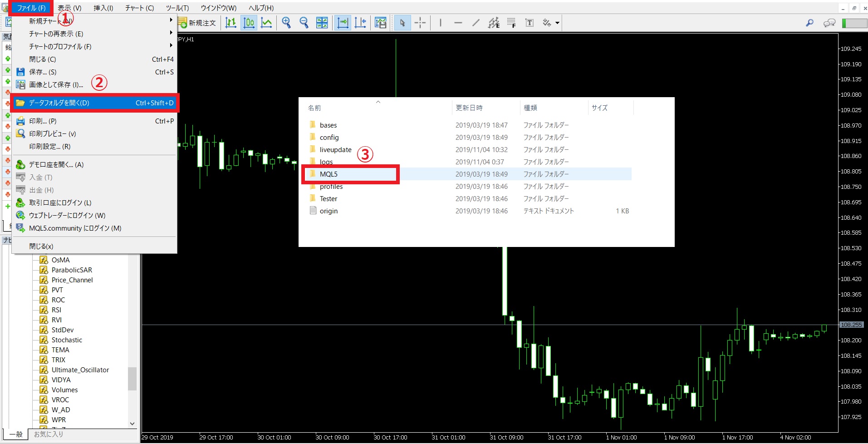Click the search magnifier icon
The height and width of the screenshot is (444, 868).
[x=809, y=23]
